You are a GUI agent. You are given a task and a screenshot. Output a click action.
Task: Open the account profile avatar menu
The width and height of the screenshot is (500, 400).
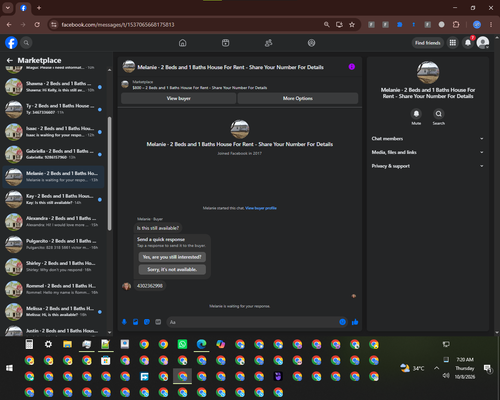pyautogui.click(x=483, y=43)
